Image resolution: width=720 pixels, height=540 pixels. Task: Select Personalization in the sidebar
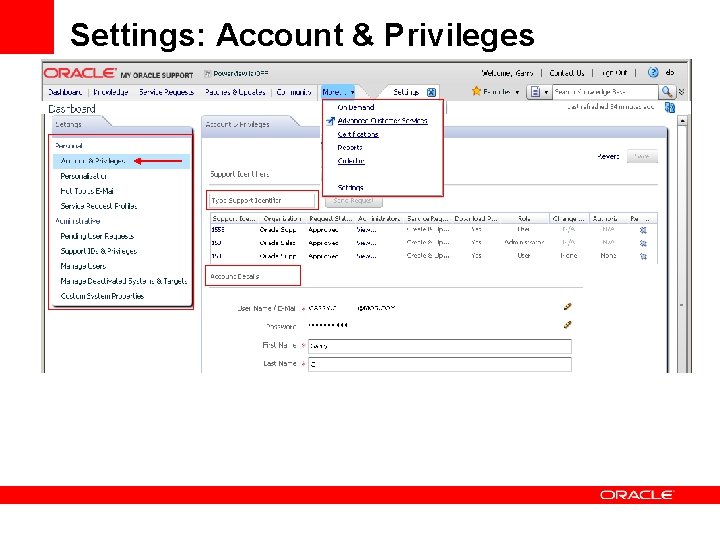(x=84, y=176)
